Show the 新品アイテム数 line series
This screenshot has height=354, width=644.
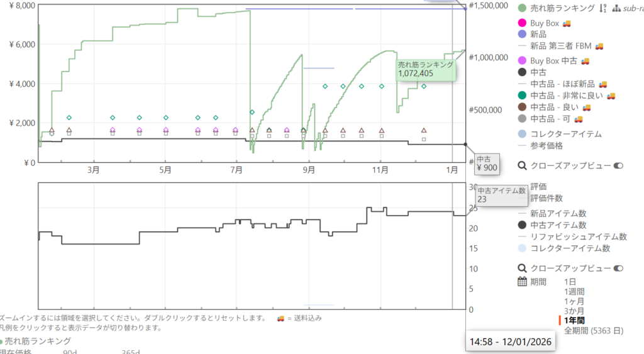[558, 213]
